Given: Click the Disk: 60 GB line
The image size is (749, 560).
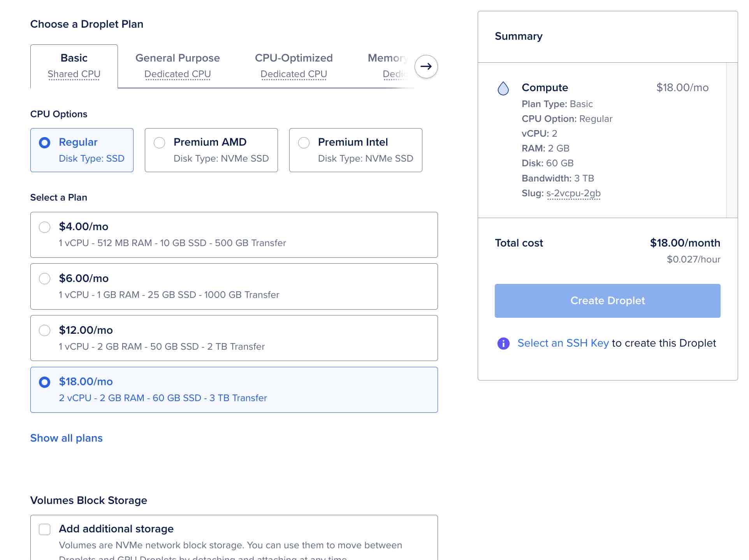Looking at the screenshot, I should pos(548,163).
